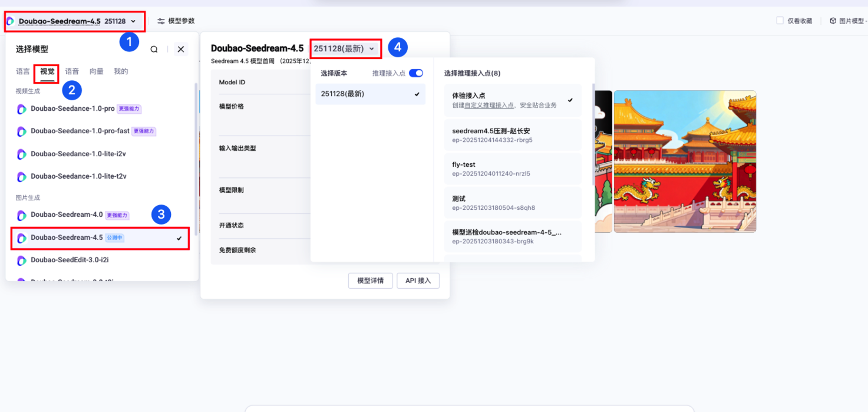Open the Doubao-Seedream-4.5 251128 model dropdown

tap(74, 21)
